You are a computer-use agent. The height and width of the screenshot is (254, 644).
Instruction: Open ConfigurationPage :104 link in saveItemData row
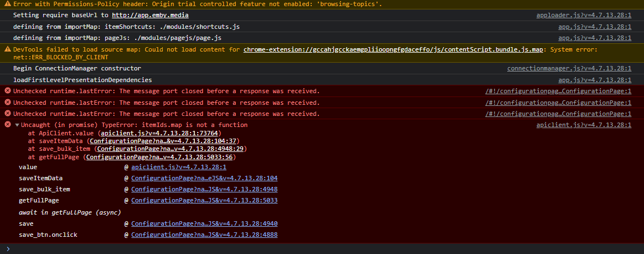[204, 178]
